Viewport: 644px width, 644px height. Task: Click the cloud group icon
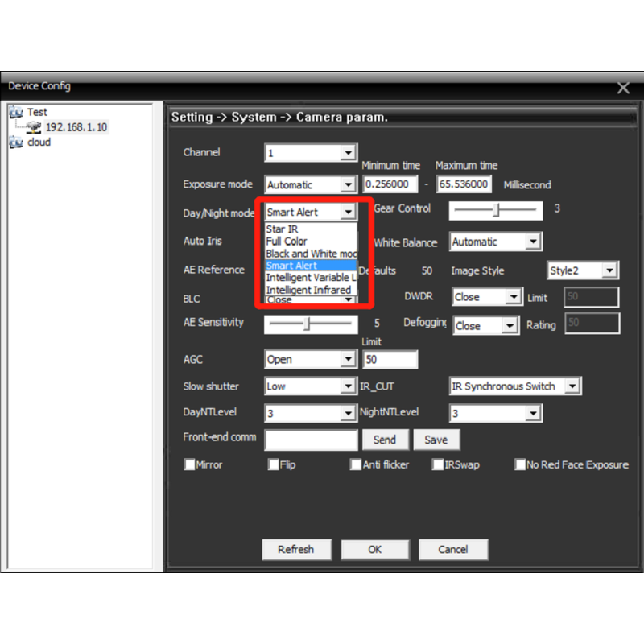(16, 142)
